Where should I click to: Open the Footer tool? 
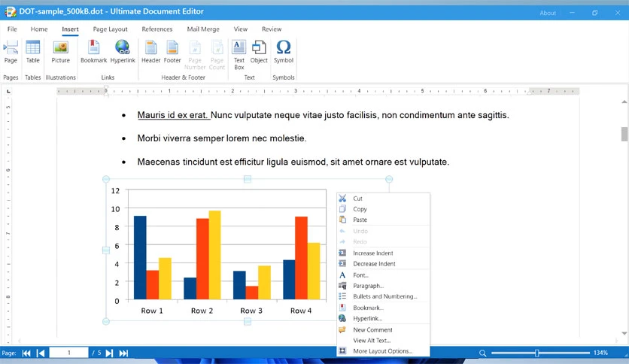172,52
